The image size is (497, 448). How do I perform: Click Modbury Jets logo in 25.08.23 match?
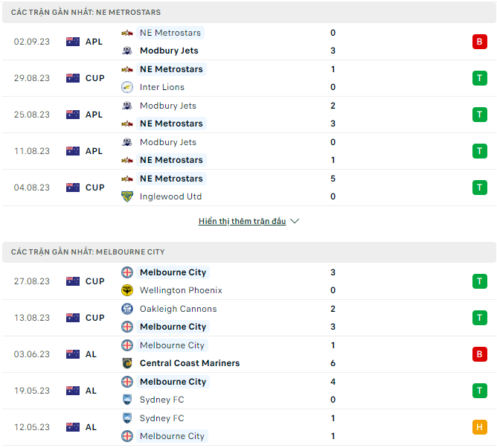(x=127, y=106)
